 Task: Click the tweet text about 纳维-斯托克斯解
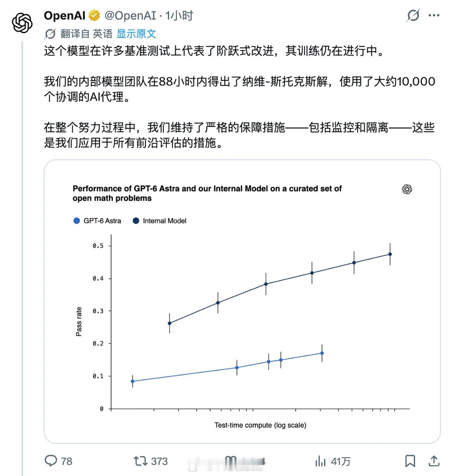(239, 89)
